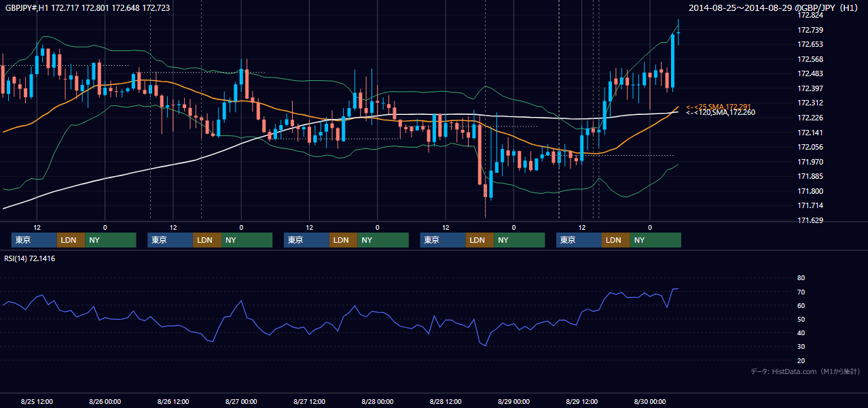Select the 8/30 00:00 date label

tap(650, 401)
